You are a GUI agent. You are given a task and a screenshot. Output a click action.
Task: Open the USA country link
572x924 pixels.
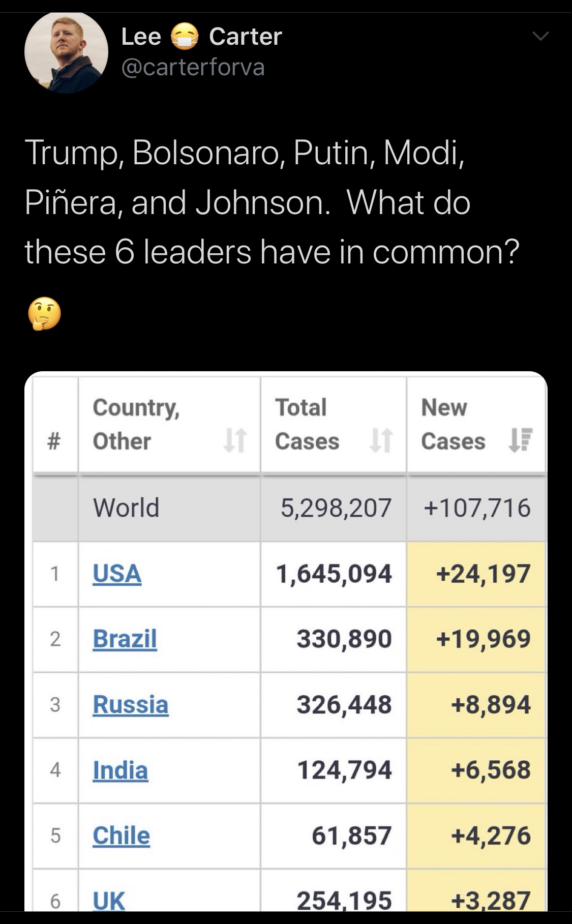tap(117, 574)
